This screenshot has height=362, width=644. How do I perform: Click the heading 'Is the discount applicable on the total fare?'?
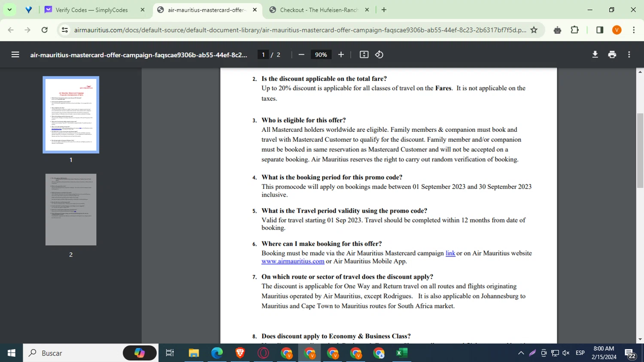[x=324, y=79]
